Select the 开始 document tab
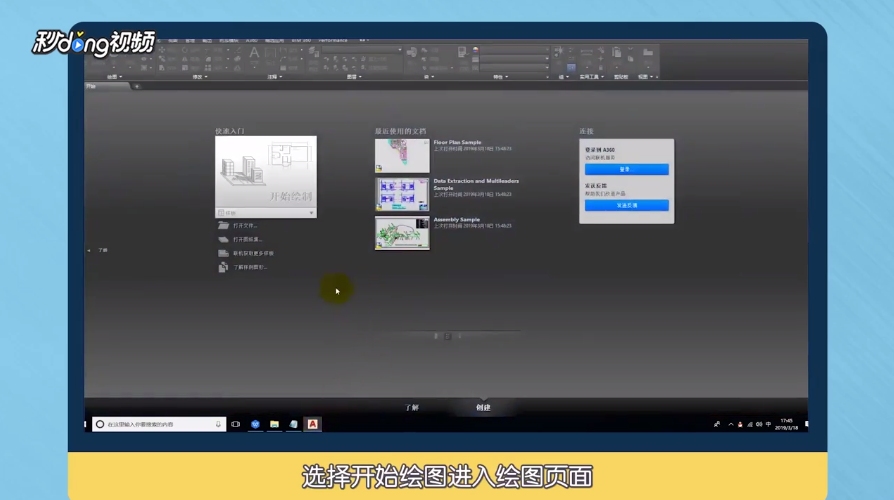 pos(106,86)
